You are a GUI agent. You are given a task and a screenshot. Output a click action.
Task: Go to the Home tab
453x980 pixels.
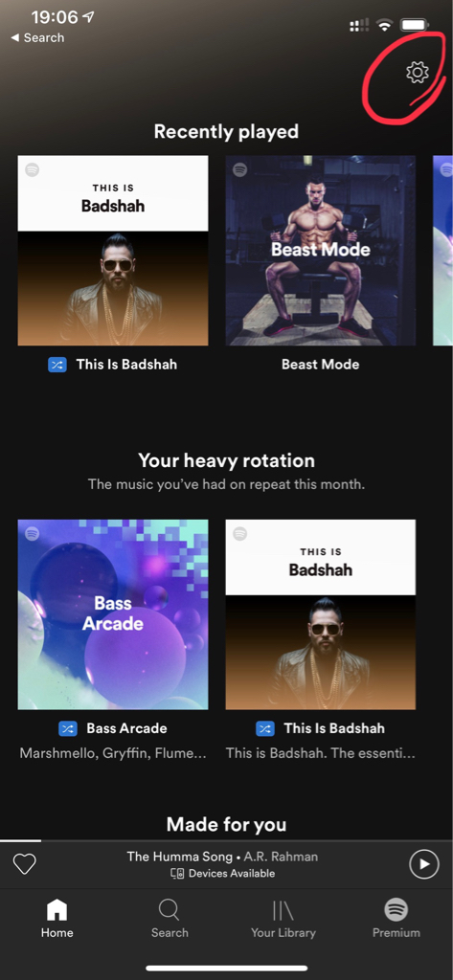(57, 919)
